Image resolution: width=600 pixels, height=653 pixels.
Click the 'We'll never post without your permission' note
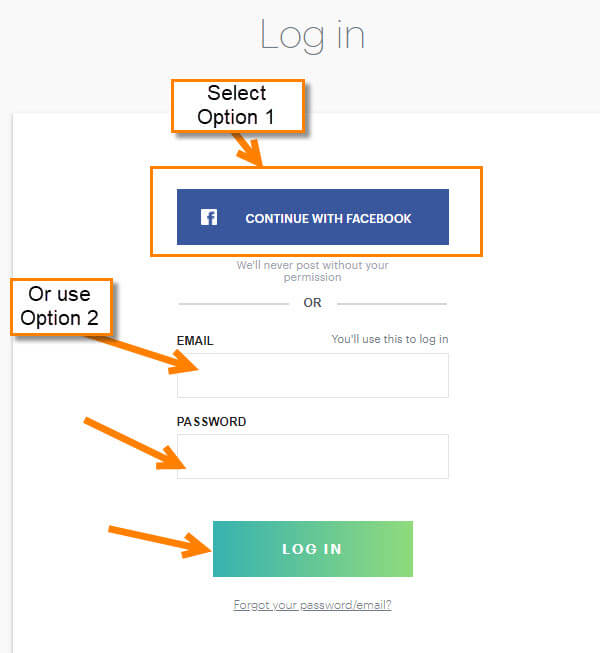point(312,271)
